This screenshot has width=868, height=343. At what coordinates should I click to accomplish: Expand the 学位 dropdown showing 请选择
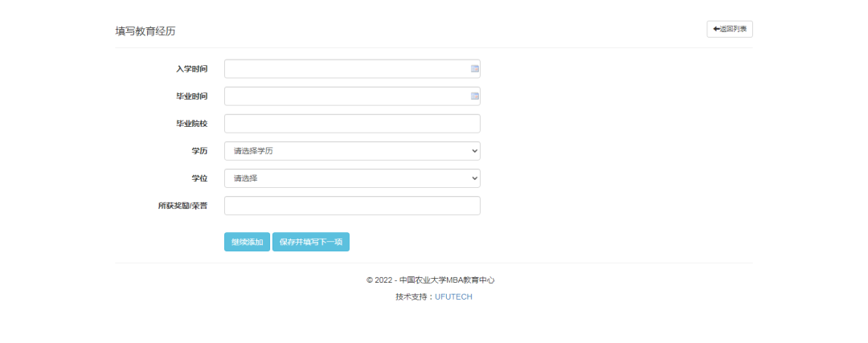351,178
